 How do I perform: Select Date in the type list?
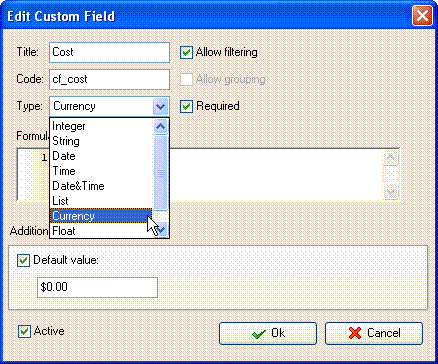tap(101, 156)
